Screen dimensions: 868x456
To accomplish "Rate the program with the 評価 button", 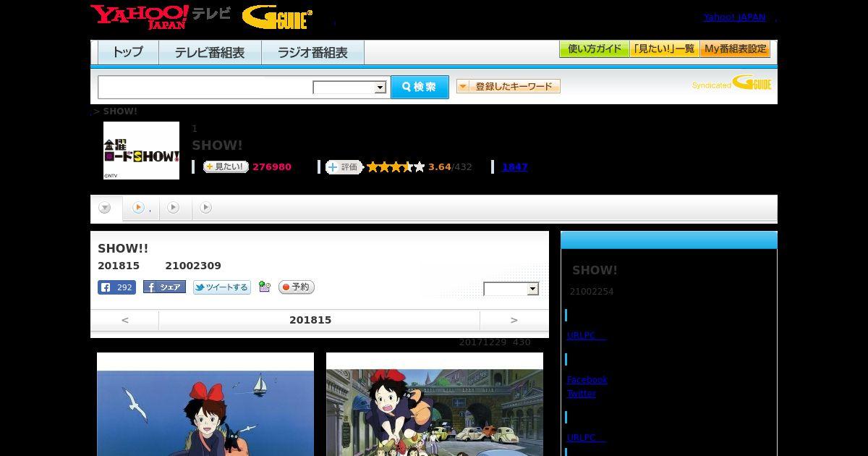I will click(344, 167).
